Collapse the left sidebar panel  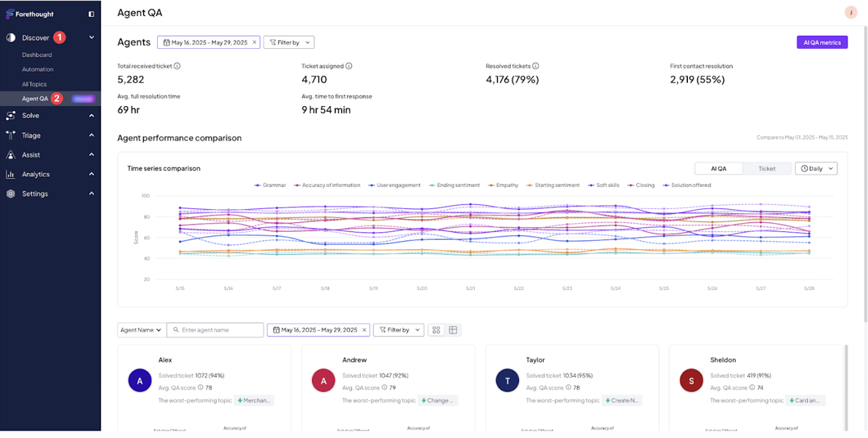[x=91, y=14]
